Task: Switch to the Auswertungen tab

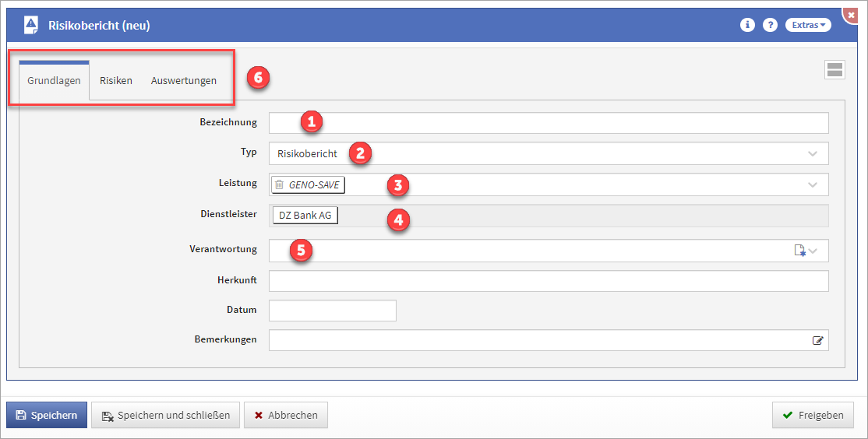Action: tap(184, 81)
